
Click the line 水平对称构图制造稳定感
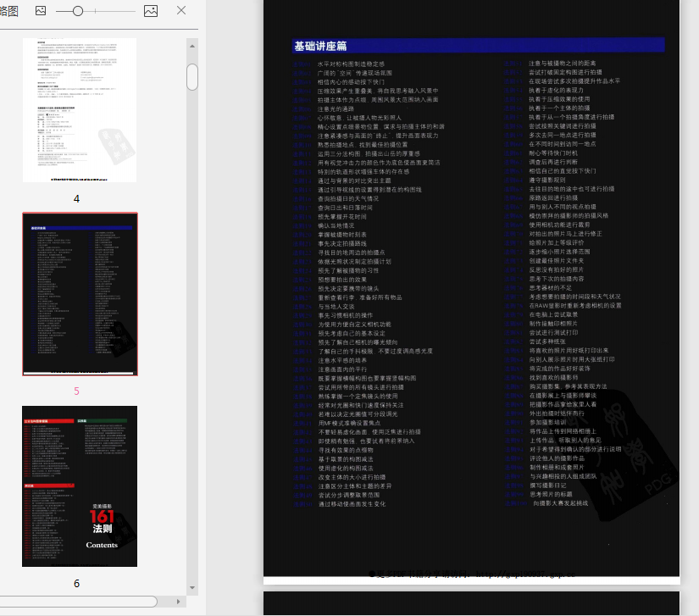click(351, 64)
